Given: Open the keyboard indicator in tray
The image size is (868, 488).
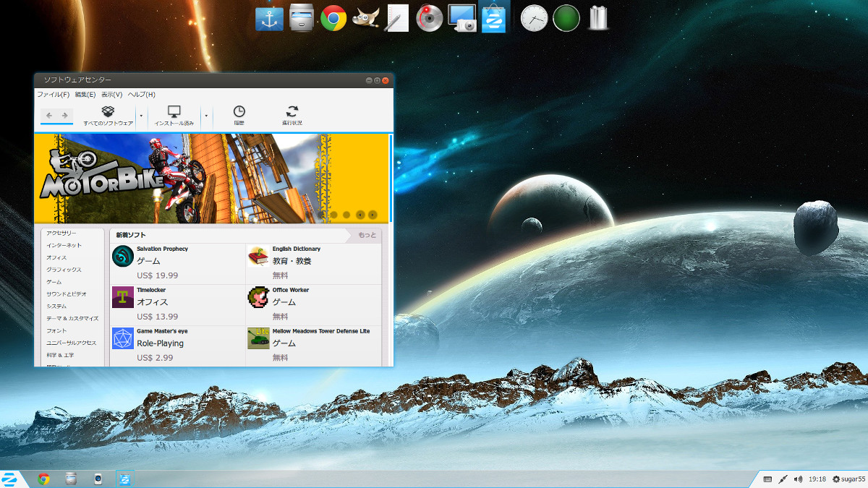Looking at the screenshot, I should coord(767,479).
